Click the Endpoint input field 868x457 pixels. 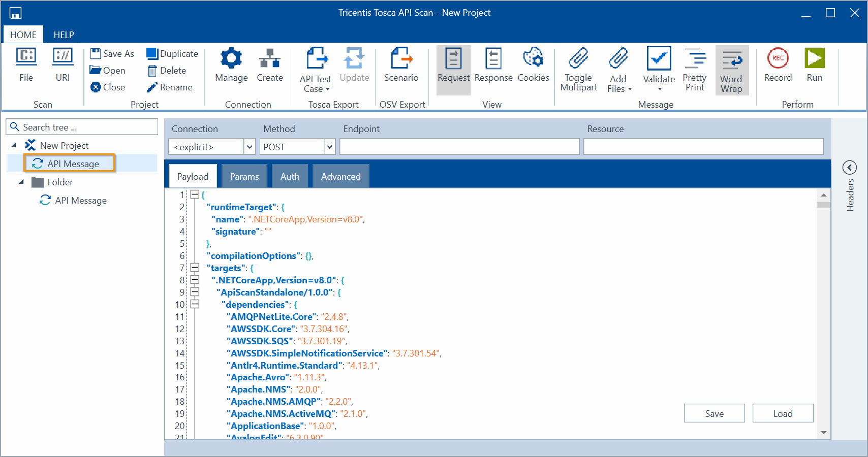coord(459,147)
